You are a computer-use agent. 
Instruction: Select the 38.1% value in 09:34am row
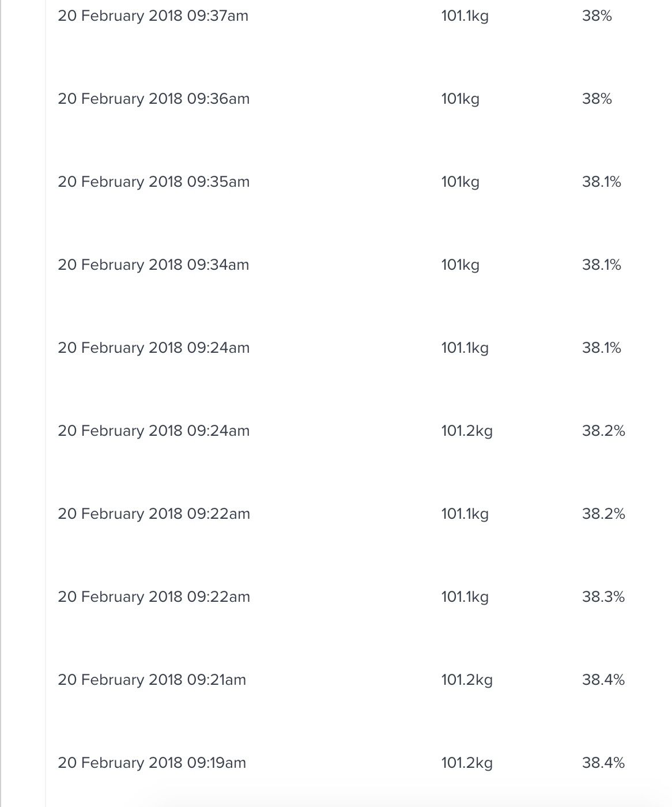pyautogui.click(x=601, y=265)
